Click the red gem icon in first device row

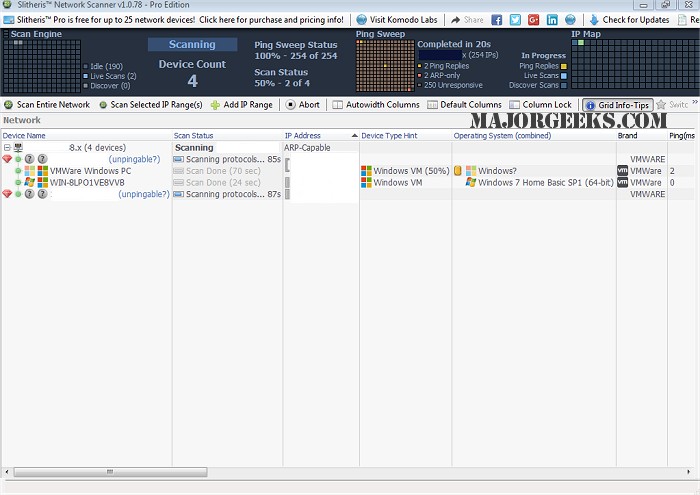point(7,159)
